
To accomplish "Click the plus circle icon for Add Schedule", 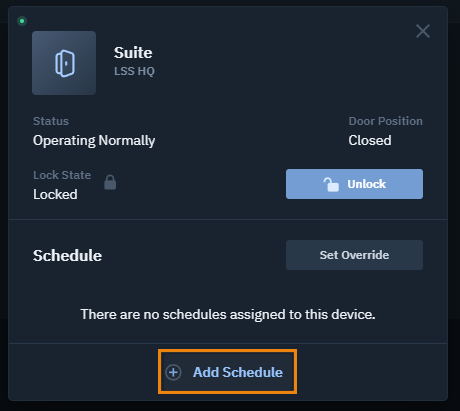I will [x=173, y=372].
